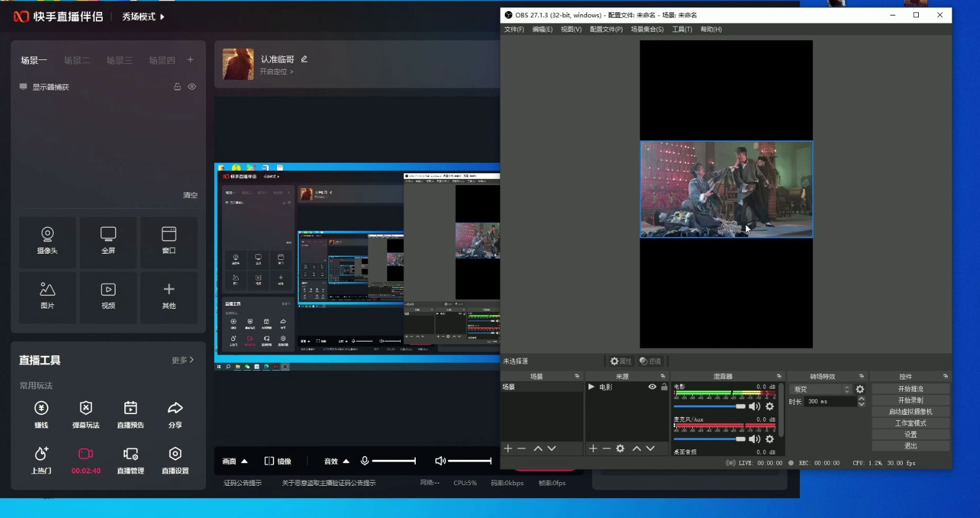Viewport: 980px width, 518px height.
Task: Switch to the 场景二 tab
Action: 77,60
